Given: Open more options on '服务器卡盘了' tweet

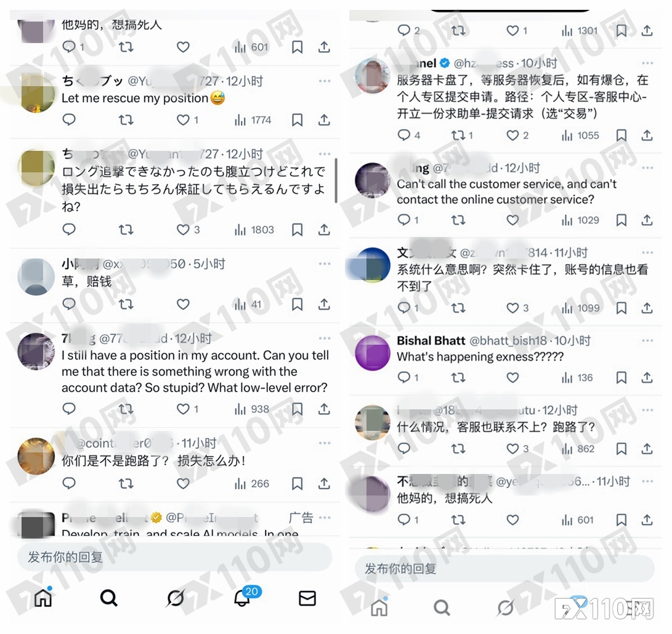Looking at the screenshot, I should [x=647, y=63].
